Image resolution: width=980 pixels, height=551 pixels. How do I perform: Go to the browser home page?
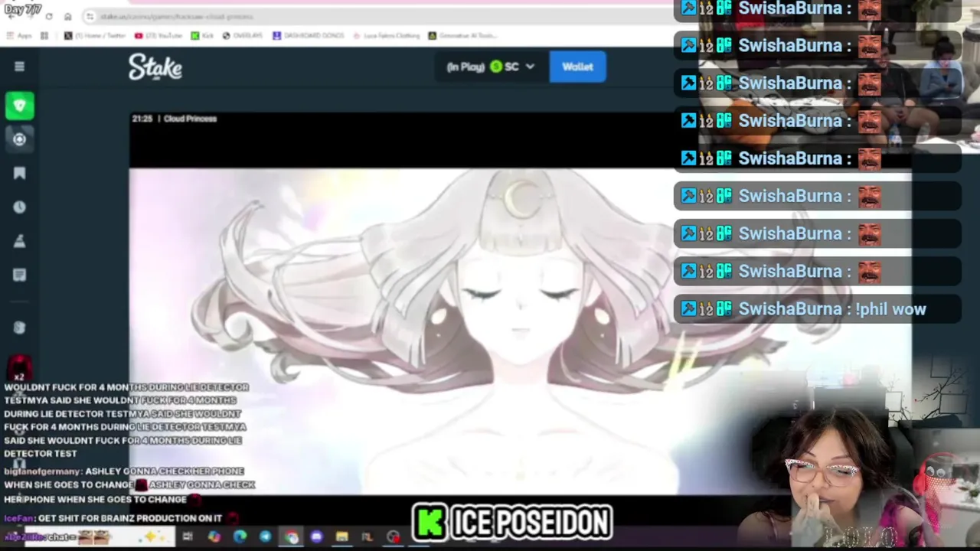[x=67, y=16]
